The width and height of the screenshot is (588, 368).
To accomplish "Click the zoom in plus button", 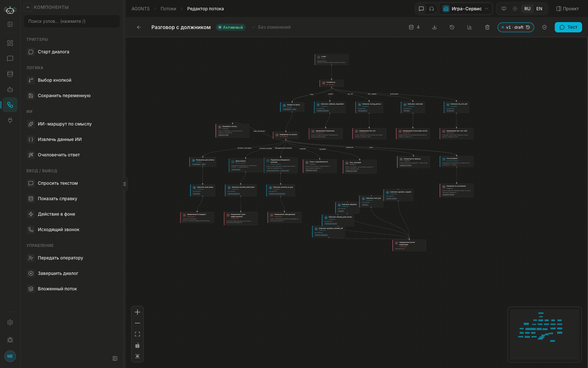I will coord(137,312).
